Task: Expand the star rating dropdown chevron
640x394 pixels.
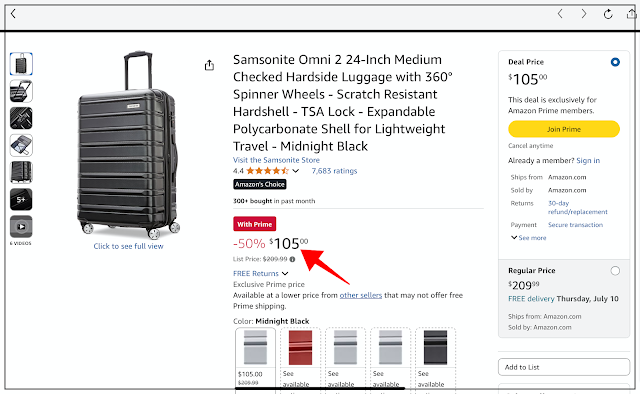Action: coord(296,171)
